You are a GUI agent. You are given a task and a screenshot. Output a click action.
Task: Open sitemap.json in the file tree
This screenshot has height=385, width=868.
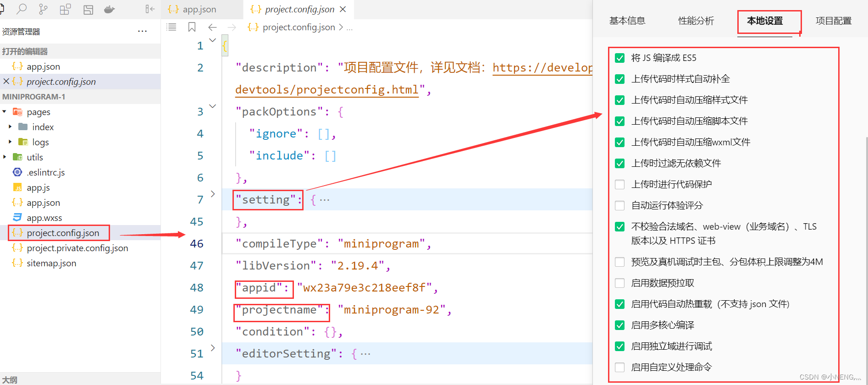coord(51,263)
